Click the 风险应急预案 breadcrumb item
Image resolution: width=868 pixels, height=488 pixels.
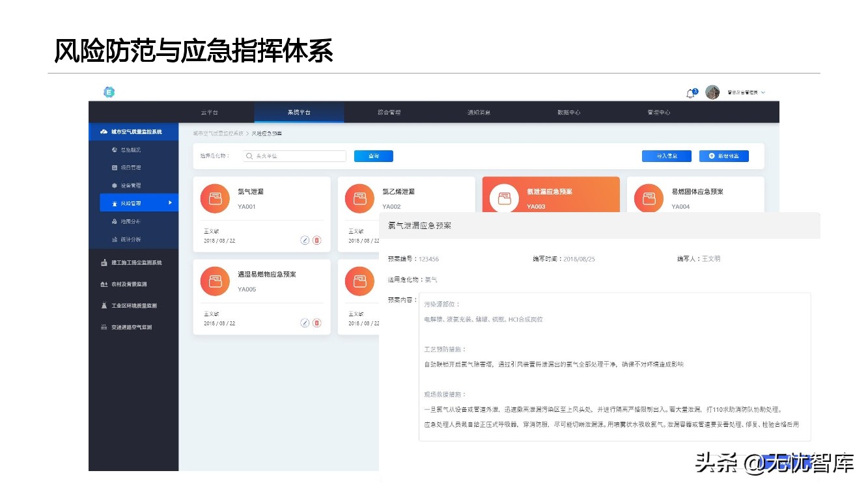point(267,133)
